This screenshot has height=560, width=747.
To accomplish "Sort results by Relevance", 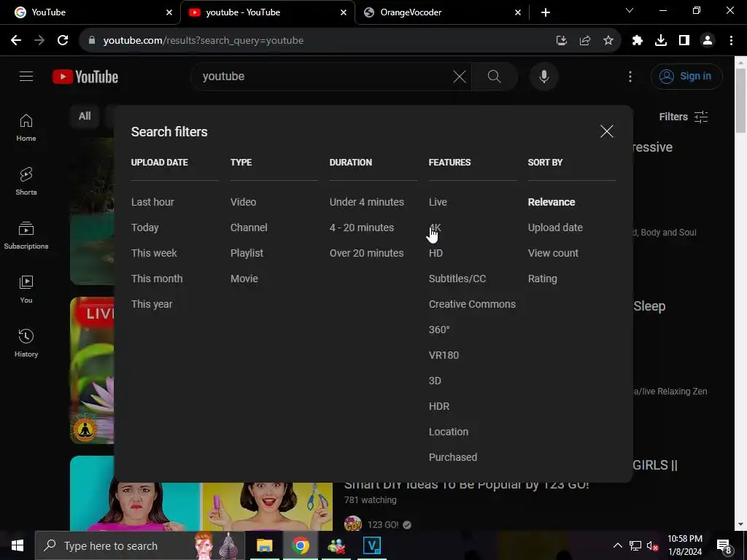I will 551,202.
